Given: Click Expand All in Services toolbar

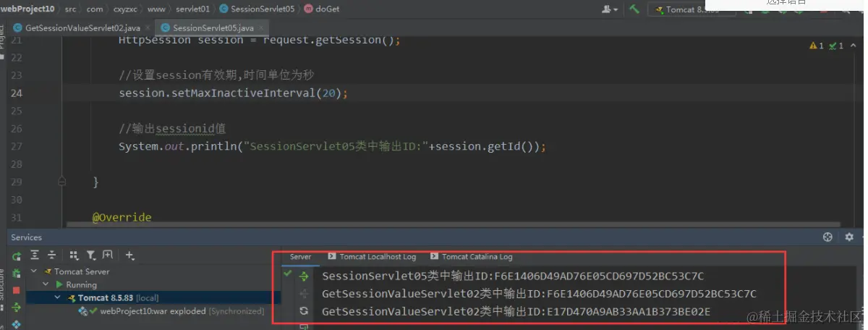Looking at the screenshot, I should coord(34,255).
